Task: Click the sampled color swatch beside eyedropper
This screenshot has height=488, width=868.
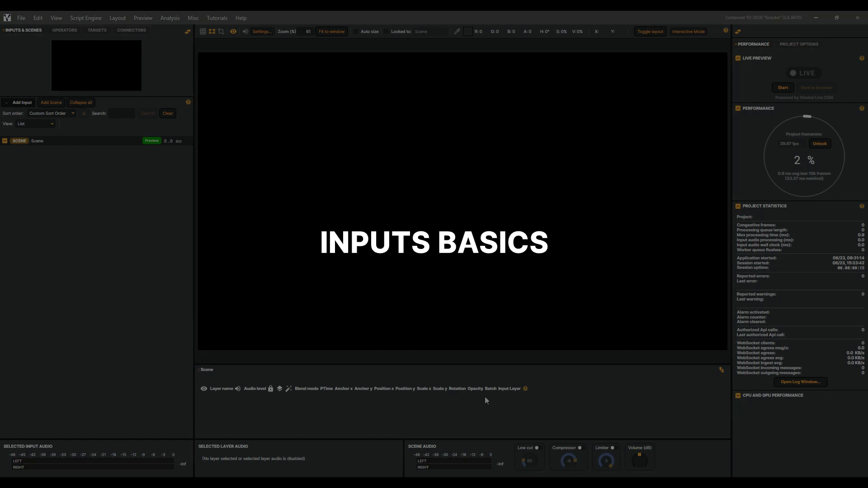Action: [x=468, y=32]
